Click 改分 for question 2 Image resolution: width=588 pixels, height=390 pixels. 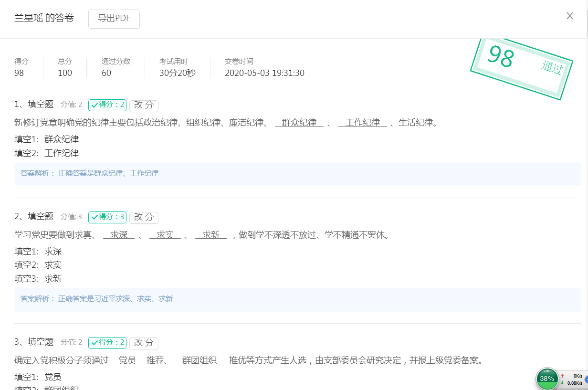coord(144,217)
